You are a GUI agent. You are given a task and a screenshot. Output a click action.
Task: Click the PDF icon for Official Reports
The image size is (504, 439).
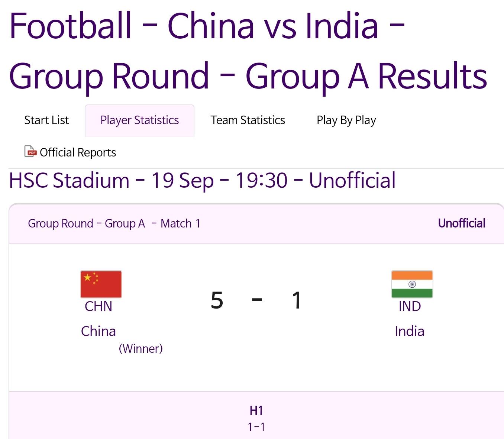click(30, 152)
